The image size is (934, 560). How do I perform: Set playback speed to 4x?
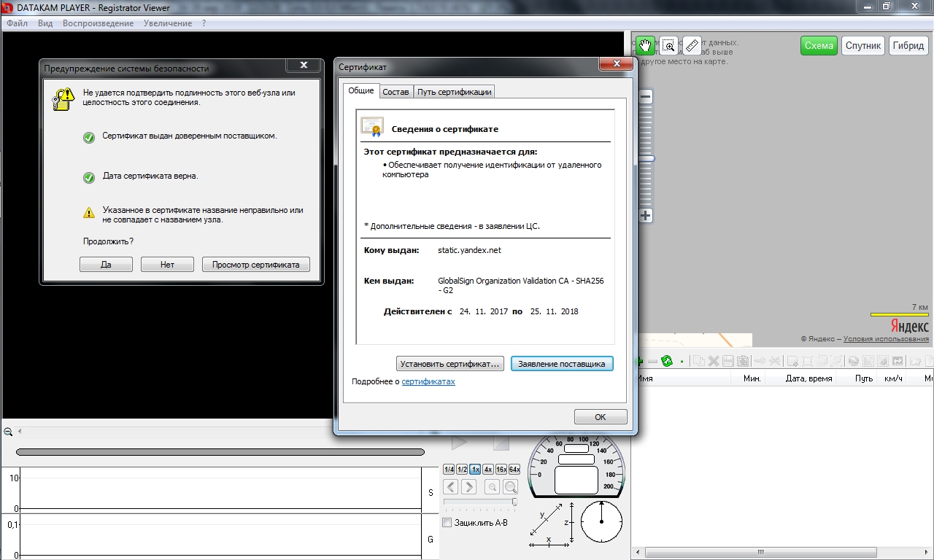pyautogui.click(x=488, y=470)
